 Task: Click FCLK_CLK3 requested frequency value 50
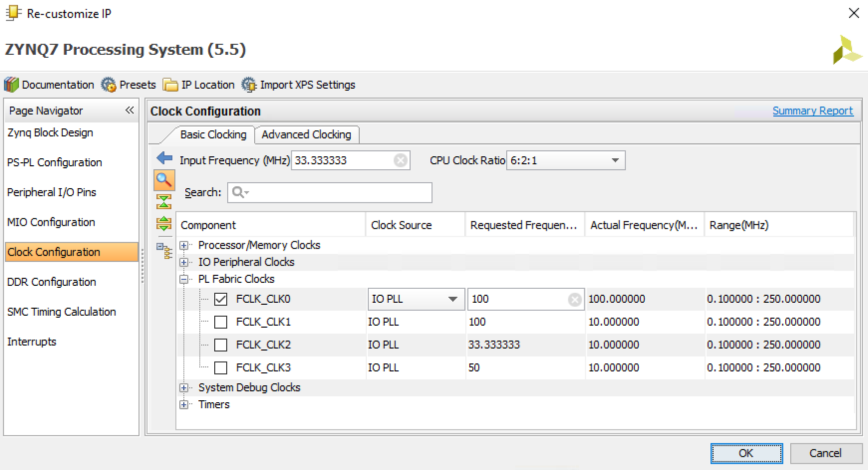point(474,368)
